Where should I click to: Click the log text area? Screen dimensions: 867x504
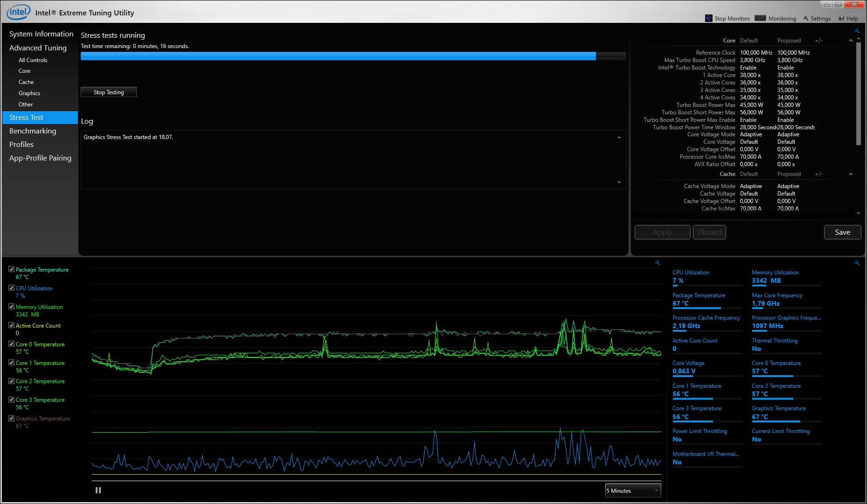pyautogui.click(x=353, y=160)
